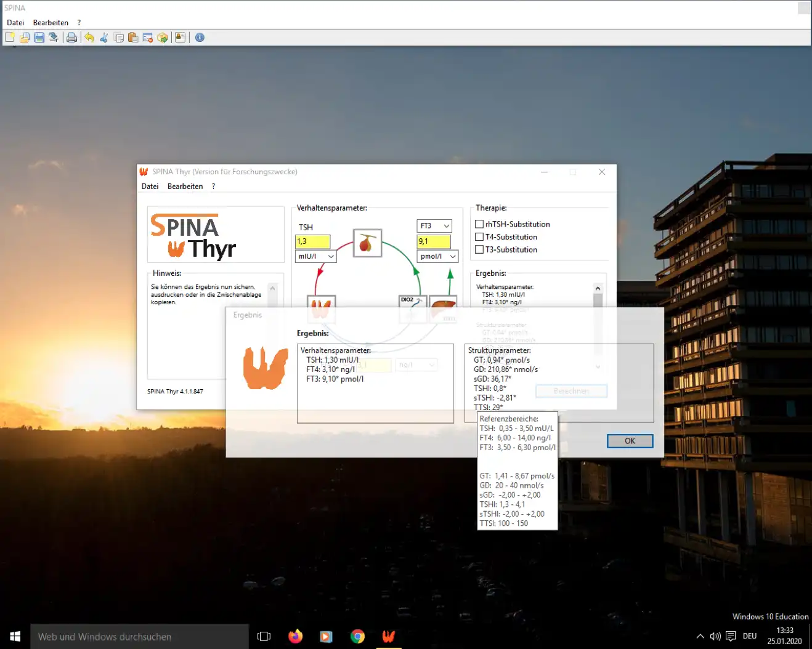The width and height of the screenshot is (812, 649).
Task: Undo with the yellow arrow icon
Action: pos(89,38)
